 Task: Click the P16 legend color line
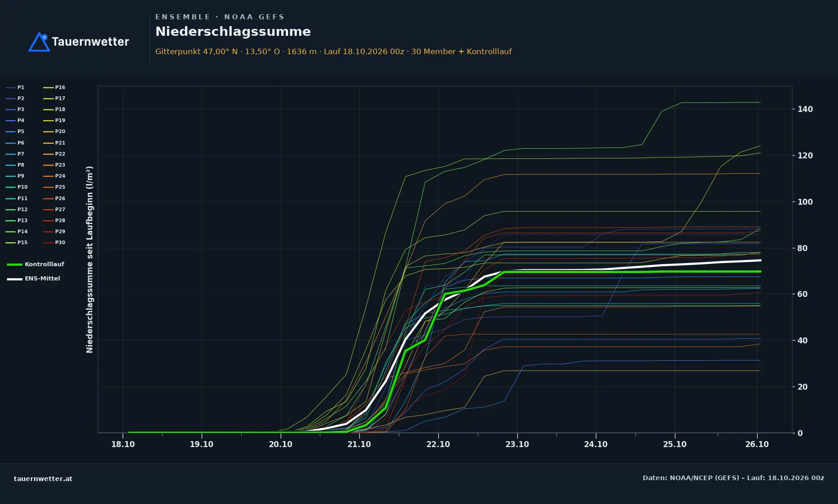(48, 87)
